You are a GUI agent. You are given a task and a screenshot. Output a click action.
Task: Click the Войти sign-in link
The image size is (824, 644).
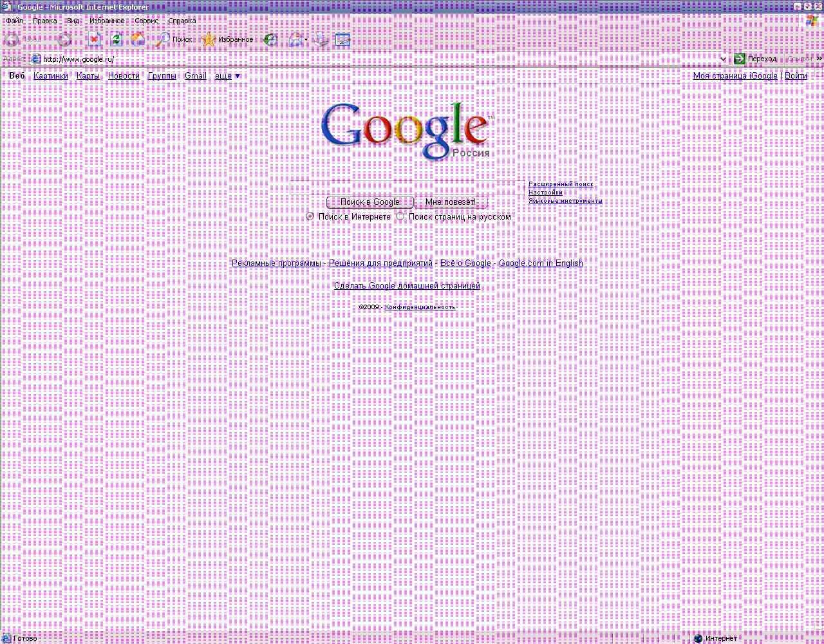796,76
